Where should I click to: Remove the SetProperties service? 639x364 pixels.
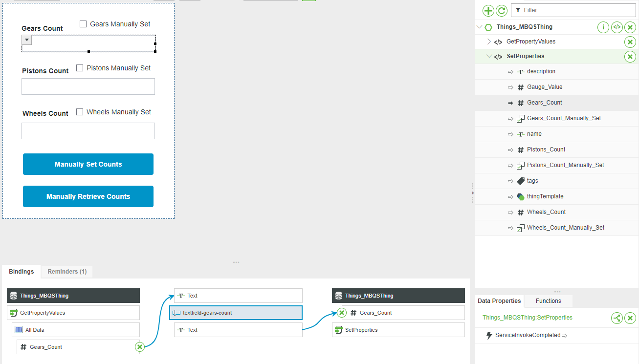point(630,56)
